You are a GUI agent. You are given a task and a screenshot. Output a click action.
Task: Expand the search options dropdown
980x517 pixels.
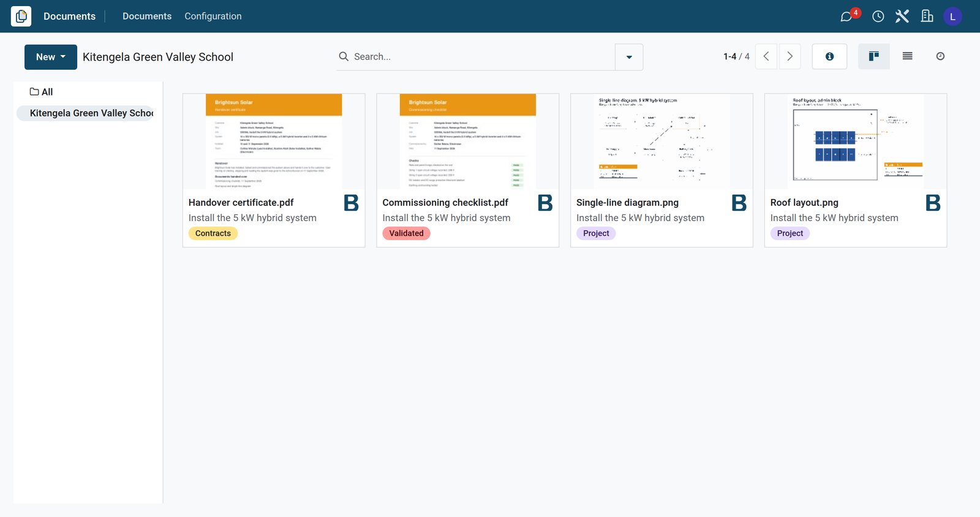click(x=629, y=57)
